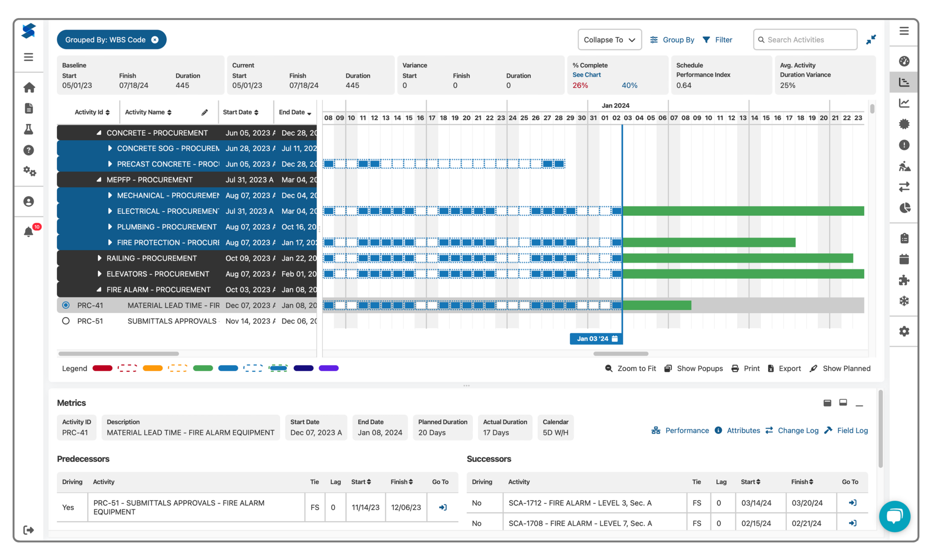Open the pie chart panel
Image resolution: width=932 pixels, height=560 pixels.
tap(904, 208)
